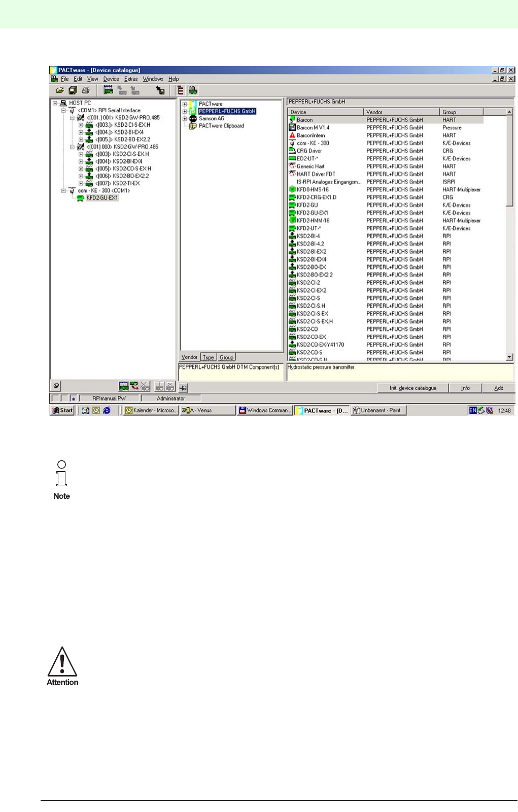Click the save project toolbar icon
Screen dimensions: 518x812
tap(73, 90)
